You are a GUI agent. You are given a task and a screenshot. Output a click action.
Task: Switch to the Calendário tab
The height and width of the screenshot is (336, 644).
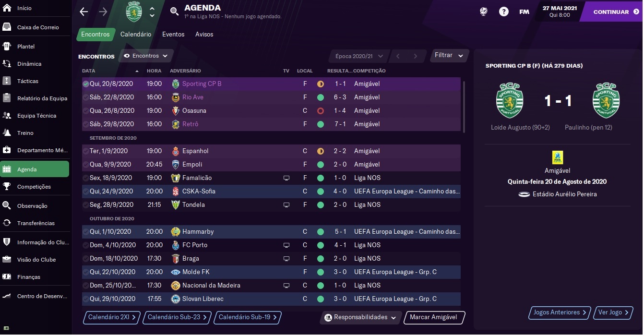(x=136, y=34)
